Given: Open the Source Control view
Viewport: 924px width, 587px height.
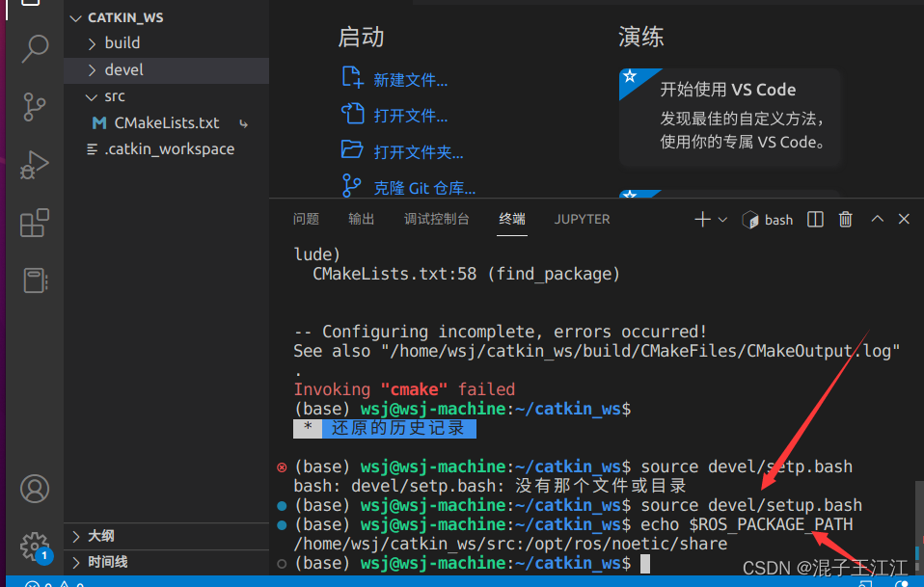Looking at the screenshot, I should click(35, 105).
